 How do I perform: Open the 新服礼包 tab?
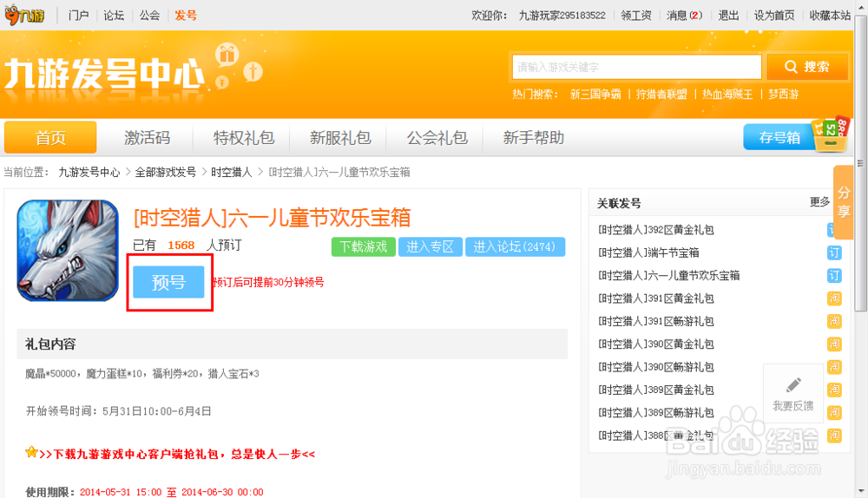pos(340,137)
